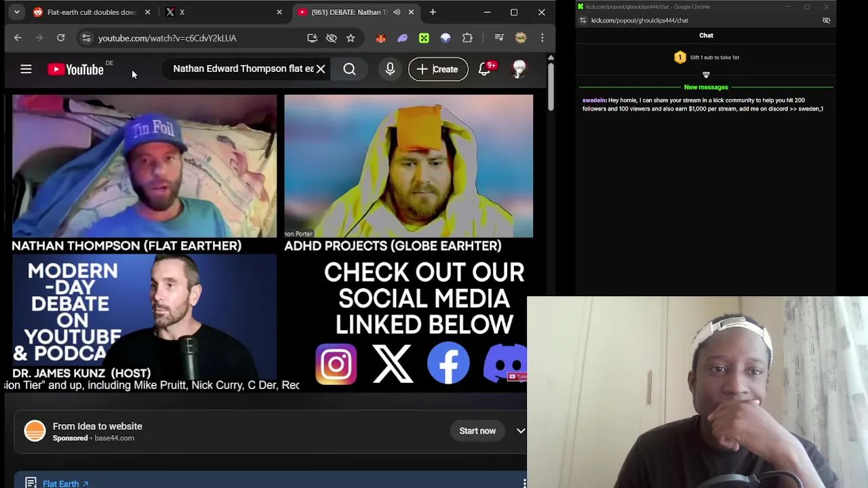Click the Facebook logo in the video
This screenshot has height=488, width=868.
click(448, 364)
